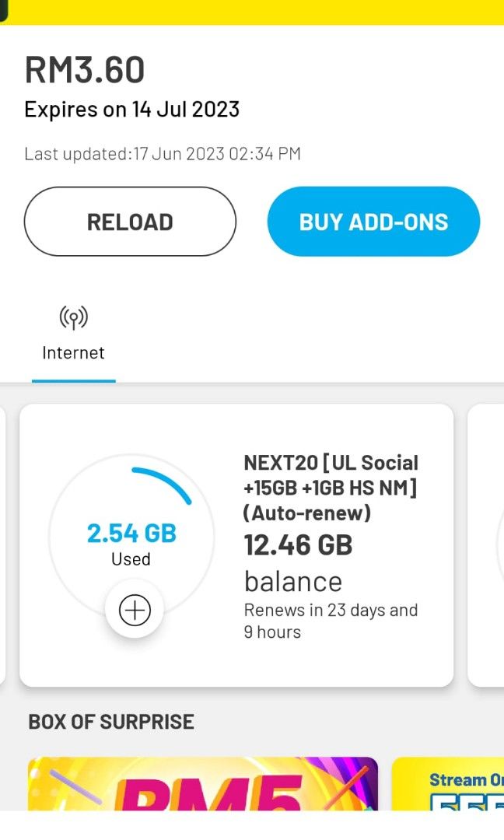Tap the plus icon on the data usage circle
This screenshot has width=504, height=840.
coord(135,610)
